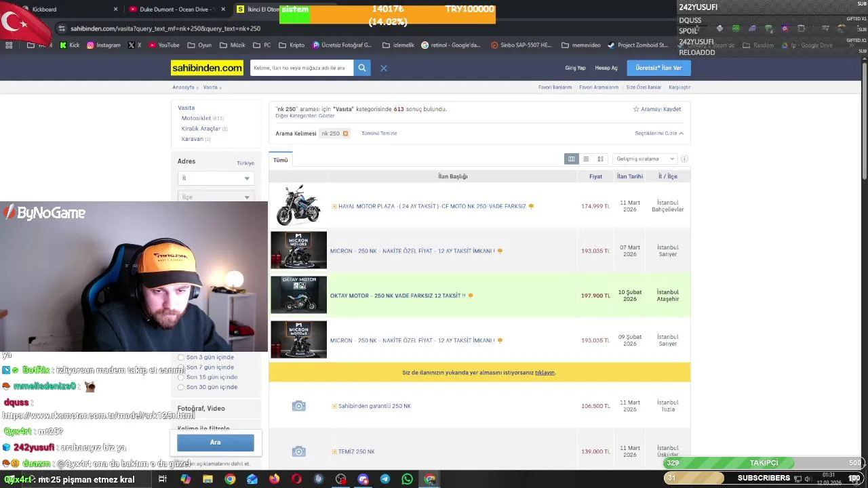Open Opera from the taskbar
868x488 pixels.
pos(296,479)
